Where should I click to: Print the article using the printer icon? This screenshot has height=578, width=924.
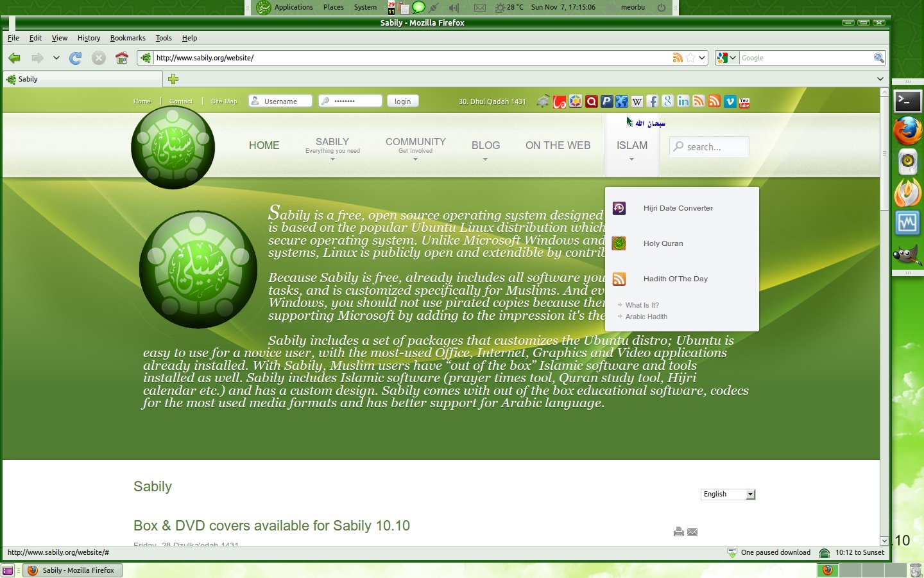(x=679, y=532)
